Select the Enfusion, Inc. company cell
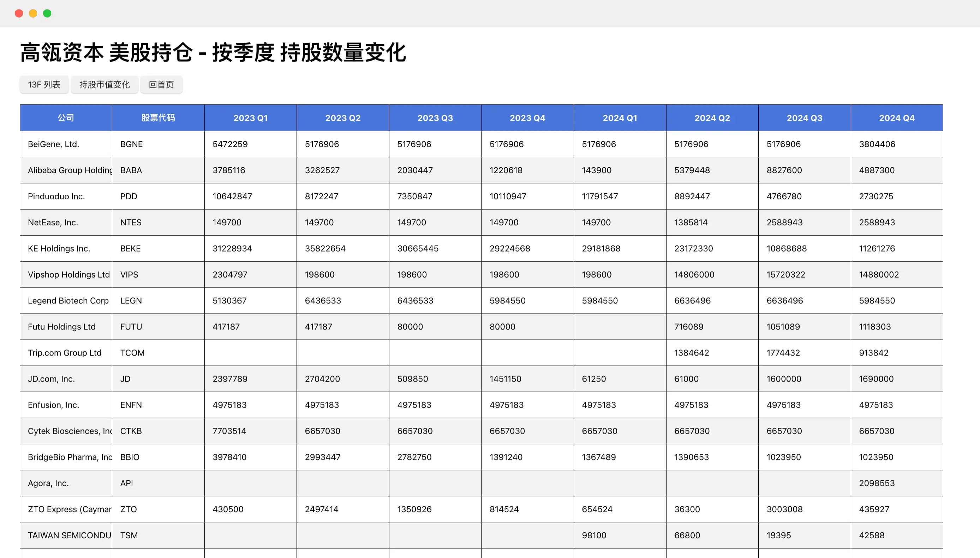 pyautogui.click(x=66, y=405)
